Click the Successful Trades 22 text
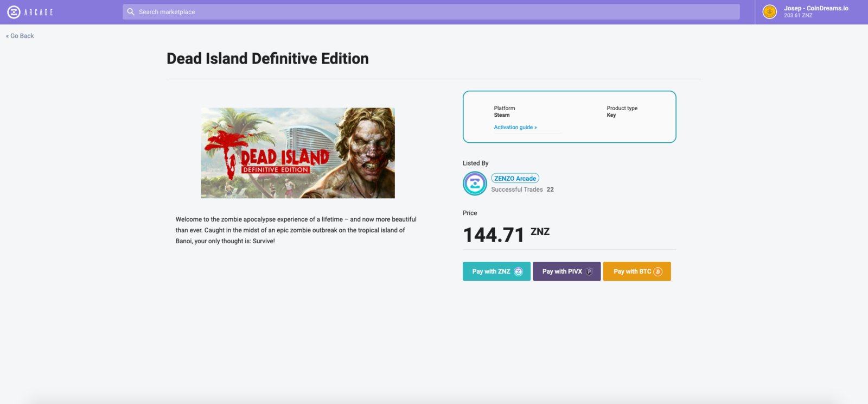868x404 pixels. (x=522, y=190)
